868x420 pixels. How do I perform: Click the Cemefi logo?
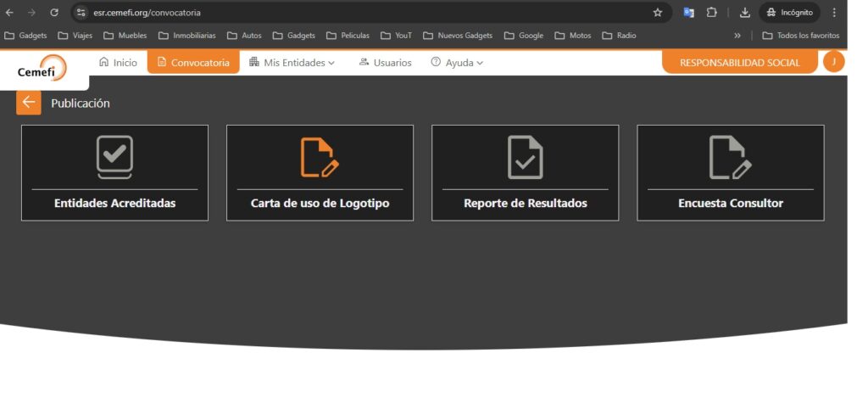coord(42,69)
